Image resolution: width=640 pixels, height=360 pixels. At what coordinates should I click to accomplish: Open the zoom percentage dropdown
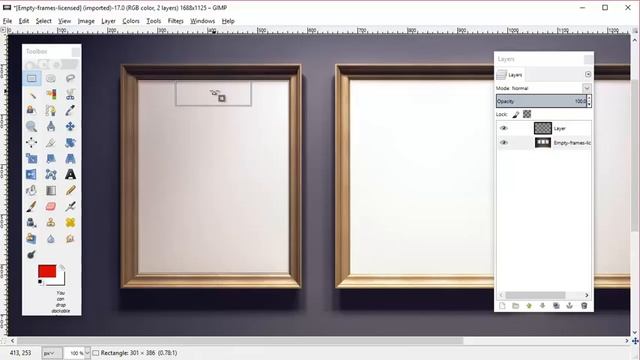coord(87,353)
